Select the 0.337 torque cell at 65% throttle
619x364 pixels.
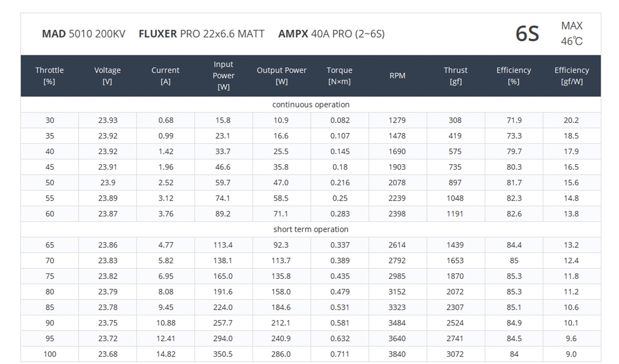(340, 245)
